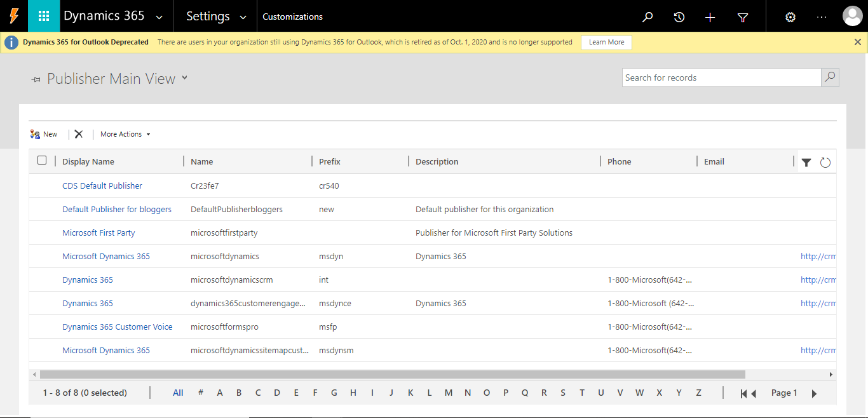The image size is (868, 418).
Task: Click the Customizations breadcrumb
Action: (293, 17)
